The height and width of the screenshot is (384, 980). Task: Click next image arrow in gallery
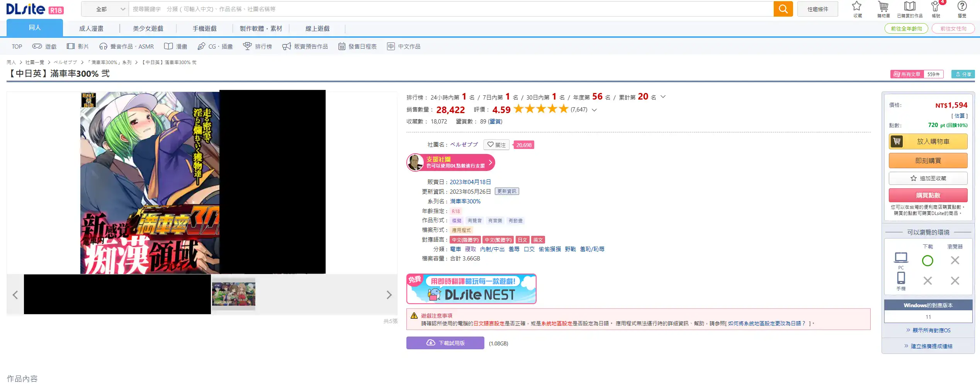[389, 295]
